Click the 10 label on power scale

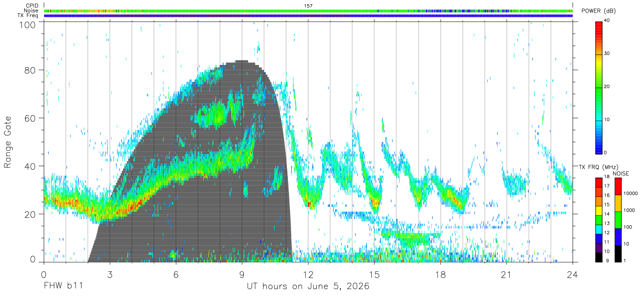[x=607, y=119]
